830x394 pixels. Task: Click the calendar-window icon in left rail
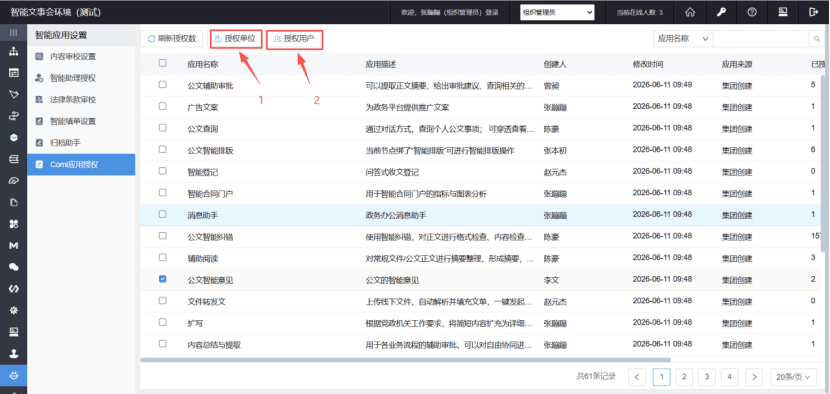pos(14,73)
